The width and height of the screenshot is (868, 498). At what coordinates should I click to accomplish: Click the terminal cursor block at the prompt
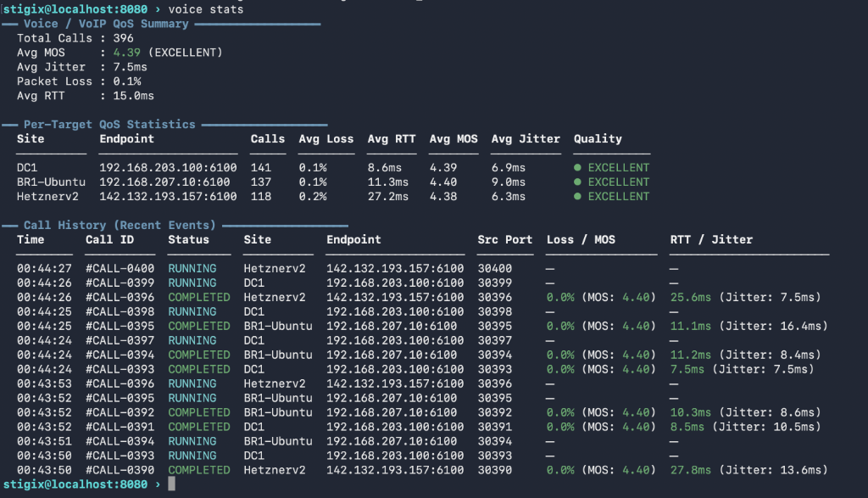171,484
